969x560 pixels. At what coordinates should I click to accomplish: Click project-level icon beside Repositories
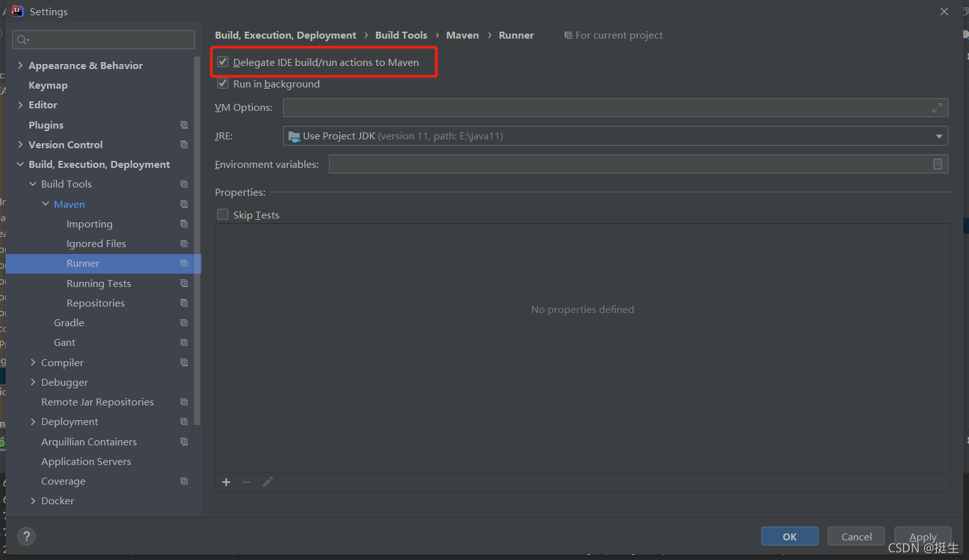pos(184,303)
